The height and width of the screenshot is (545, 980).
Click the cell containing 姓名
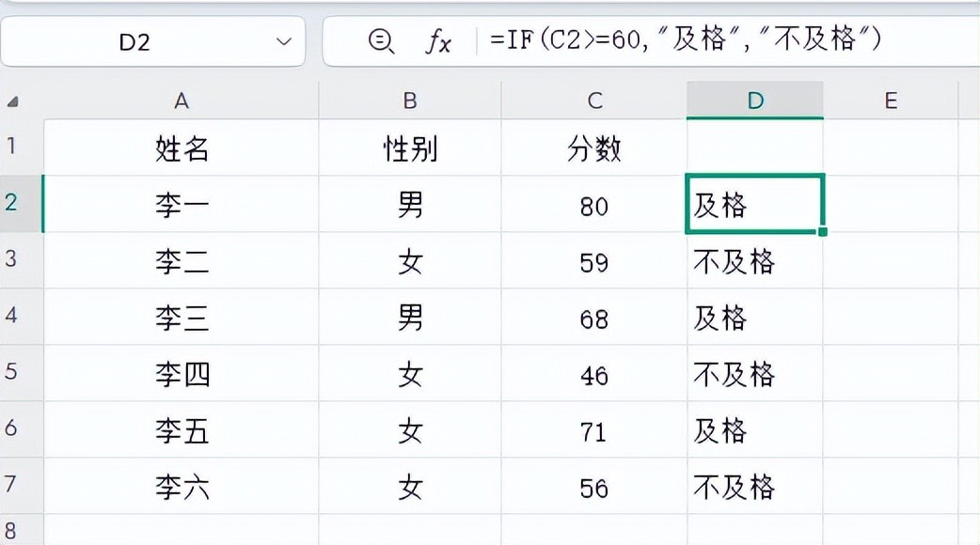click(182, 148)
